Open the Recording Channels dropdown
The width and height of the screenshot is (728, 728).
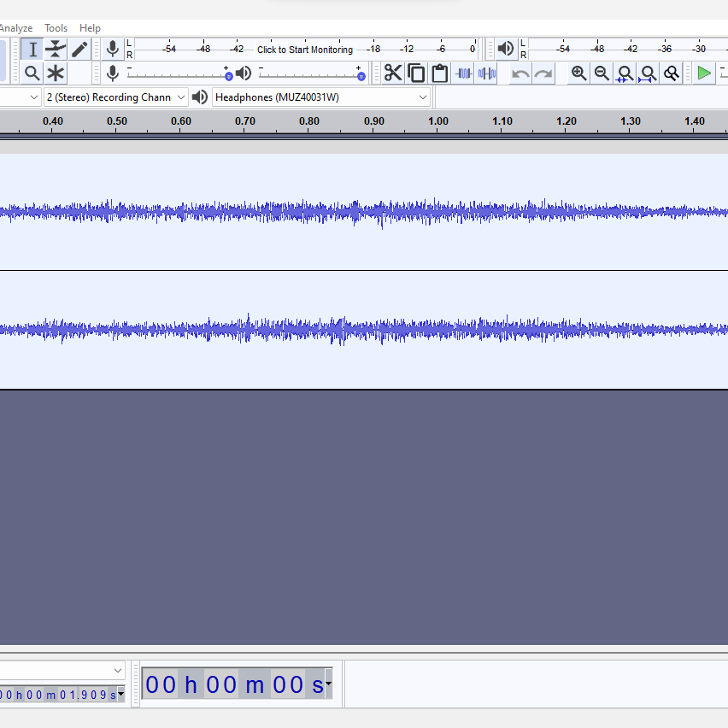pos(115,97)
